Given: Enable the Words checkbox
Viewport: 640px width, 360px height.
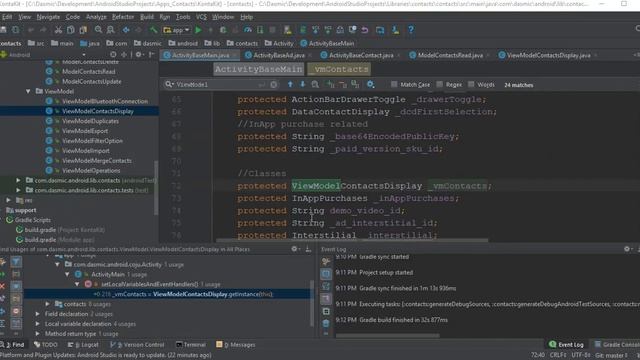Looking at the screenshot, I should point(471,84).
